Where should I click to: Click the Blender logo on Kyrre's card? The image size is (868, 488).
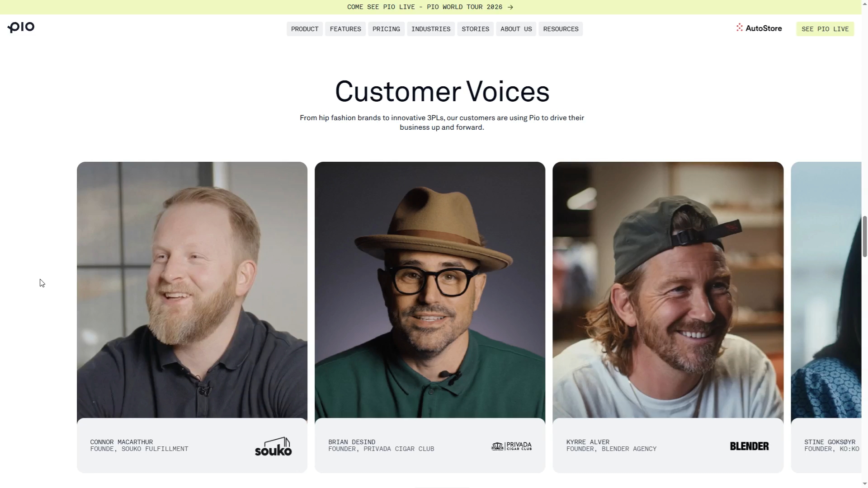click(x=749, y=446)
